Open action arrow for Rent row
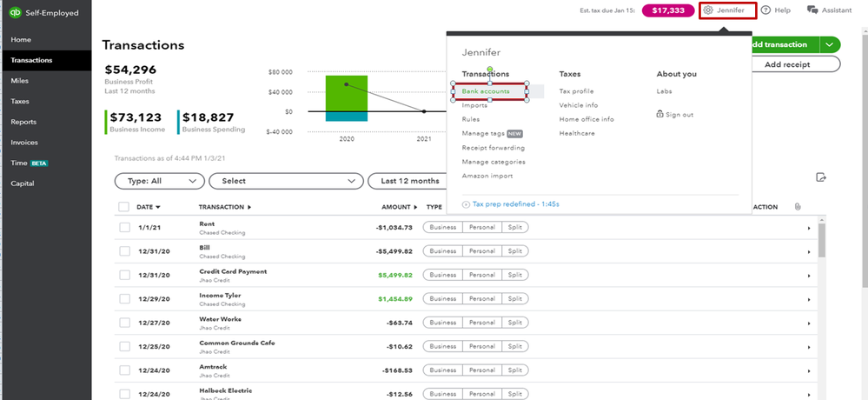Image resolution: width=868 pixels, height=400 pixels. coord(809,228)
